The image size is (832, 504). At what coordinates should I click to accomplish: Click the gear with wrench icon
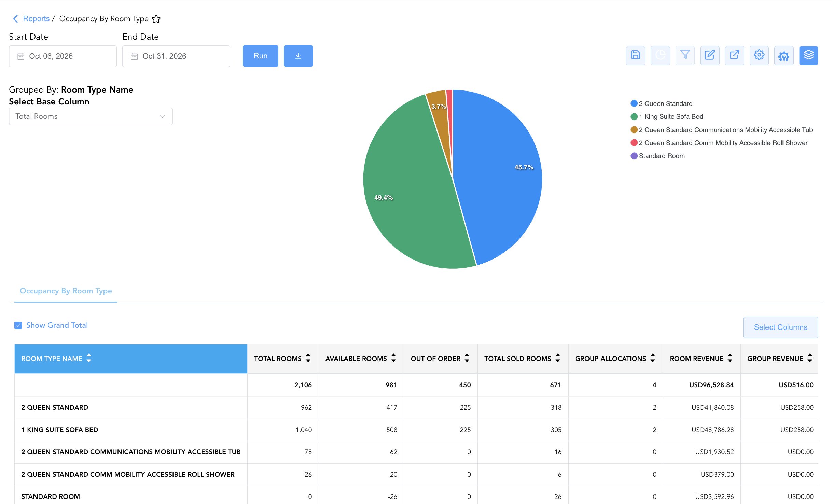[784, 55]
